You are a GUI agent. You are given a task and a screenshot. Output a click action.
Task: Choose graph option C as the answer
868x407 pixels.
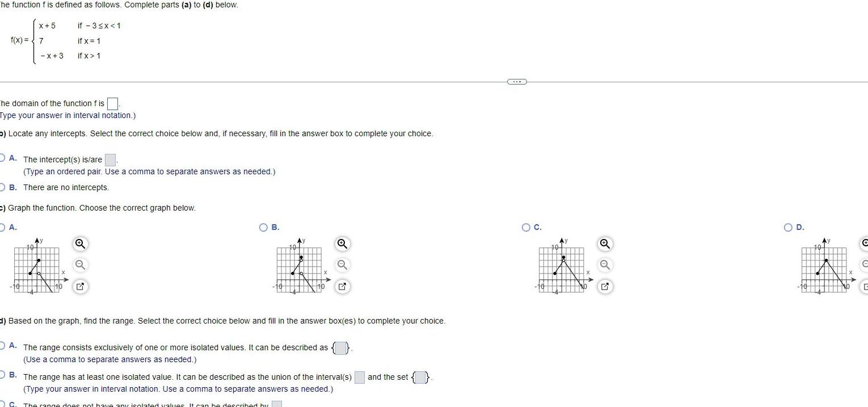tap(525, 226)
